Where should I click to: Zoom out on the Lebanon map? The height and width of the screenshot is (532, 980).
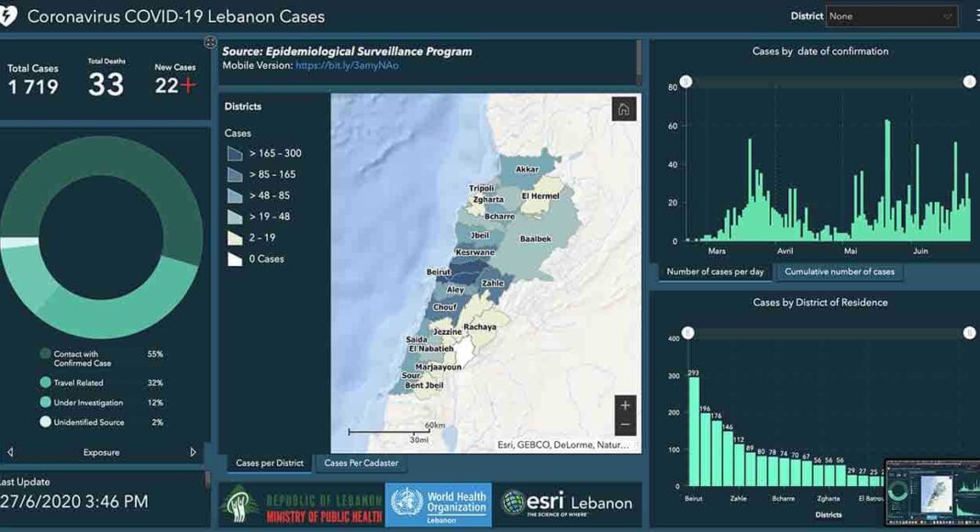click(x=625, y=425)
